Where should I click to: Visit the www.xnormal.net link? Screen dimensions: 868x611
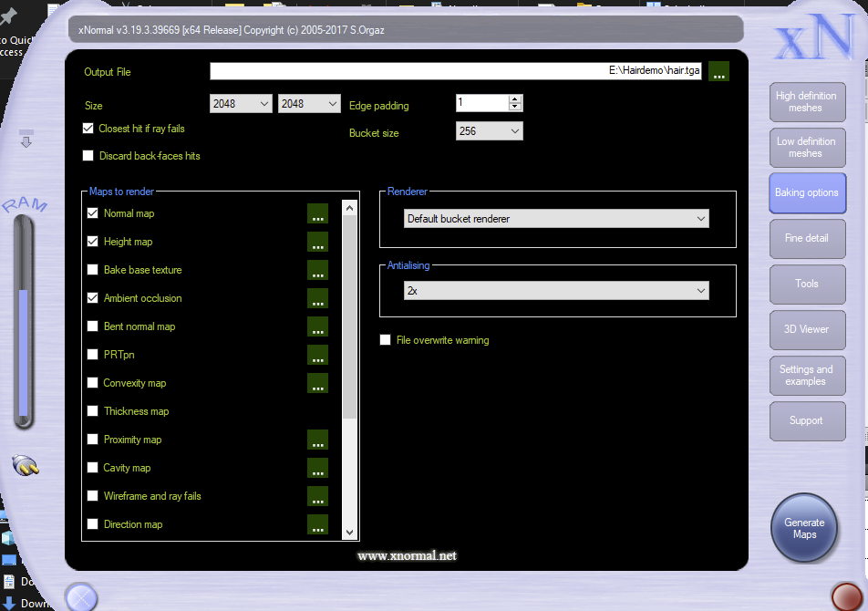407,555
